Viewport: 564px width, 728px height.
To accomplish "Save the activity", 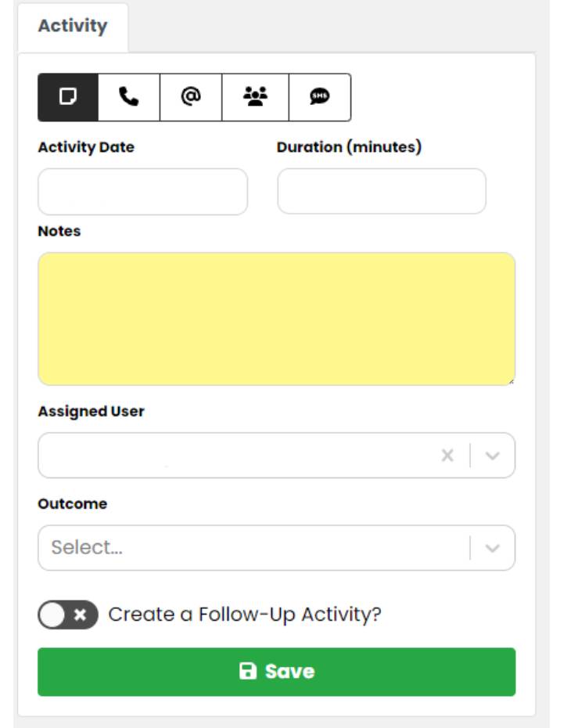I will (276, 672).
